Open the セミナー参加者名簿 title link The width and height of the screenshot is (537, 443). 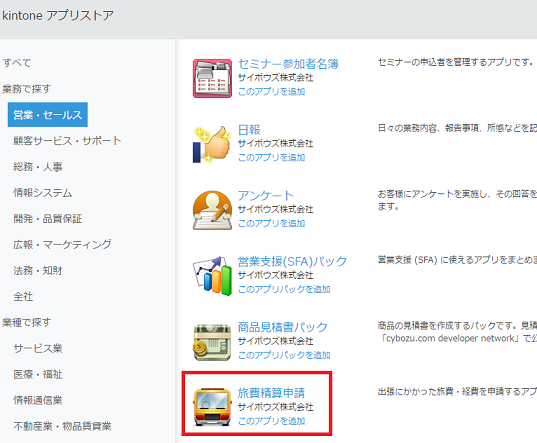(288, 64)
